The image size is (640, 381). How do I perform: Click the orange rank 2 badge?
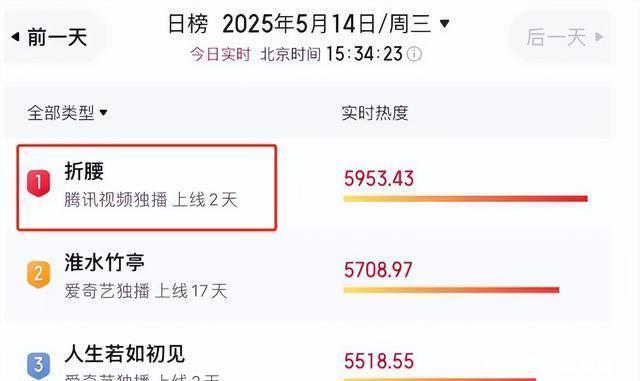(x=39, y=274)
